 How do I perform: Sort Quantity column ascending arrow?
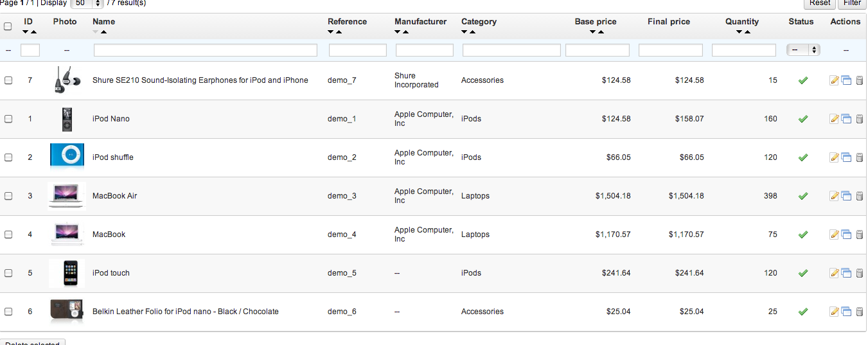tap(747, 31)
